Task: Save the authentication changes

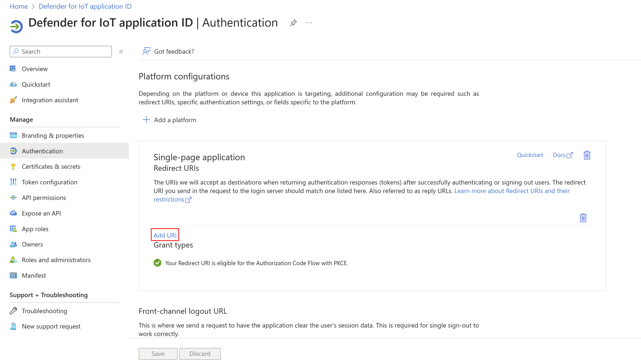Action: [x=157, y=353]
